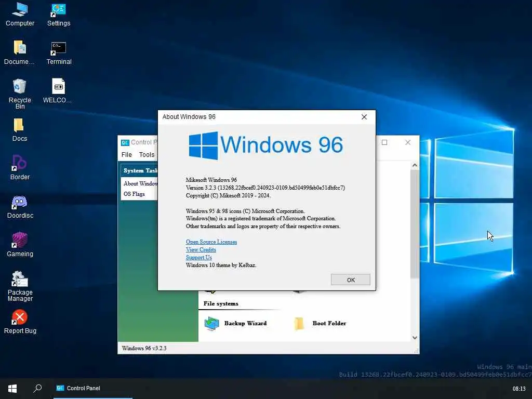This screenshot has width=532, height=399.
Task: Click the 'Version 3.2.3' build text line
Action: [x=265, y=188]
